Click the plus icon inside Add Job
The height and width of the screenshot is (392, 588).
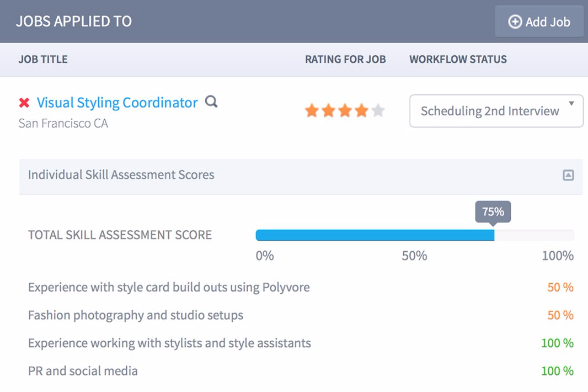click(515, 22)
